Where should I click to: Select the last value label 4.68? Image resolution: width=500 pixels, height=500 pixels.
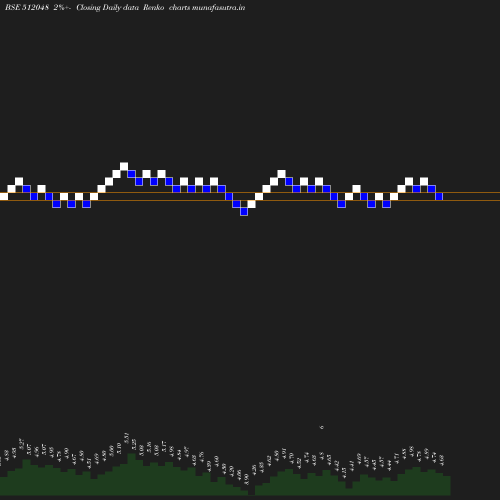pos(441,460)
